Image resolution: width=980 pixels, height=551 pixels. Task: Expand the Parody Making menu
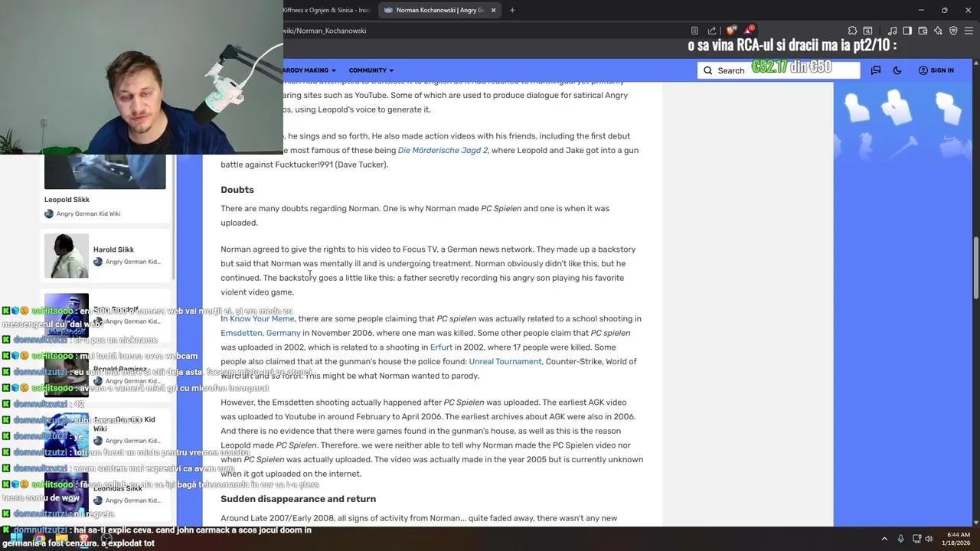pyautogui.click(x=310, y=70)
